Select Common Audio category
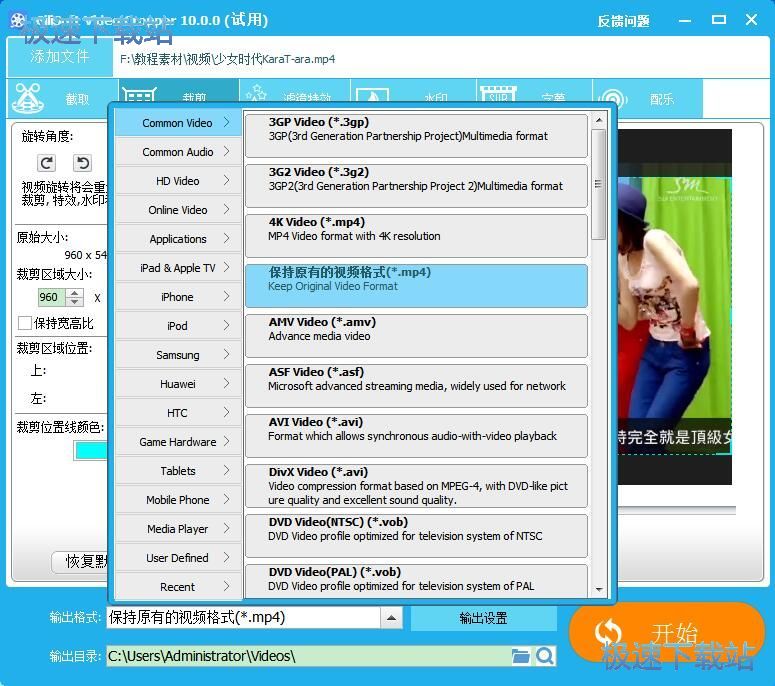The width and height of the screenshot is (775, 686). click(178, 152)
